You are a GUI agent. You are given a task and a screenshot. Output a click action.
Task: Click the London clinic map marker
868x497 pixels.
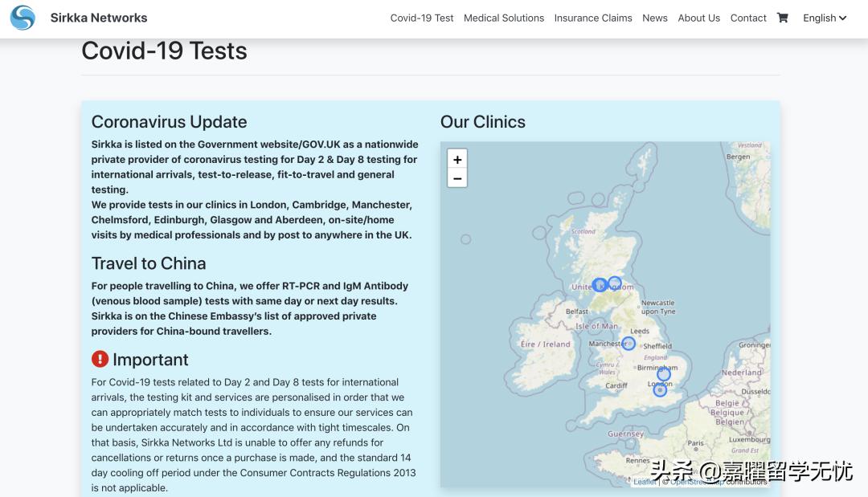pyautogui.click(x=660, y=389)
